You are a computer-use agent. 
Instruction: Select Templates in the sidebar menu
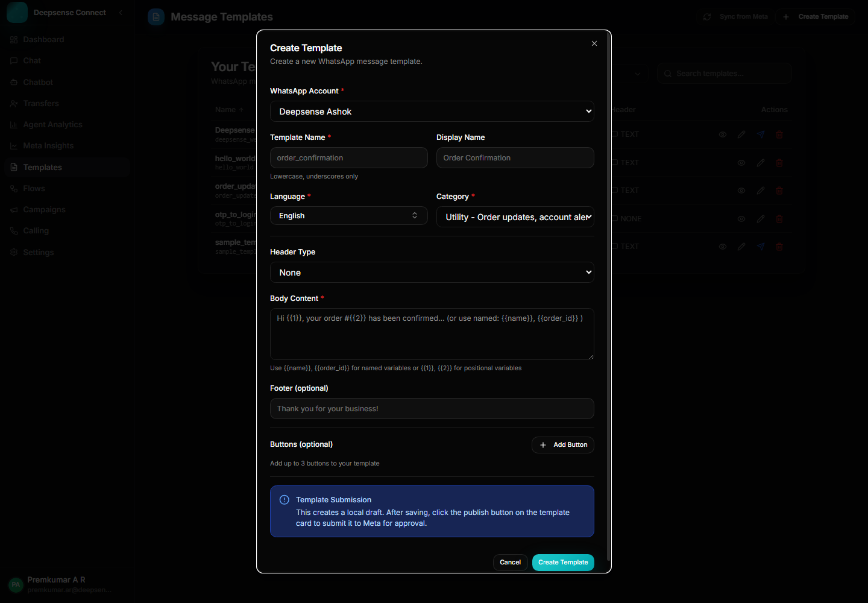click(42, 167)
